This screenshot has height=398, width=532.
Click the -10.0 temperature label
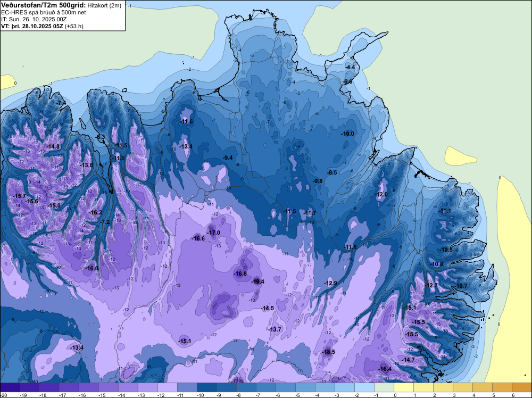click(347, 134)
